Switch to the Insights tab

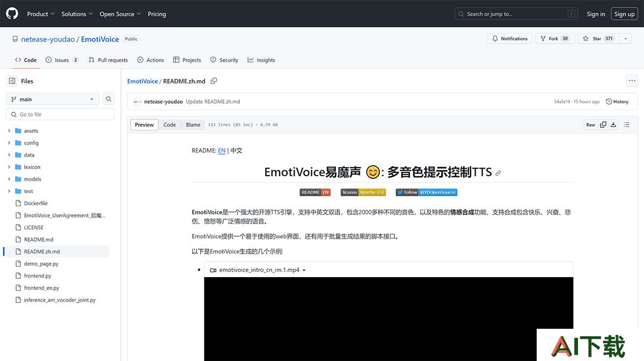261,60
